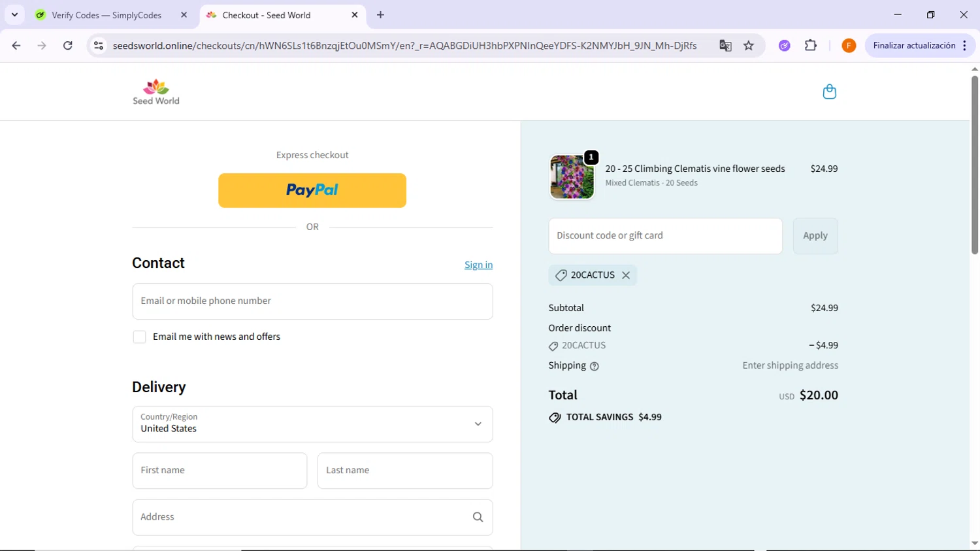Viewport: 980px width, 551px height.
Task: Click the browser address bar URL
Action: point(404,46)
